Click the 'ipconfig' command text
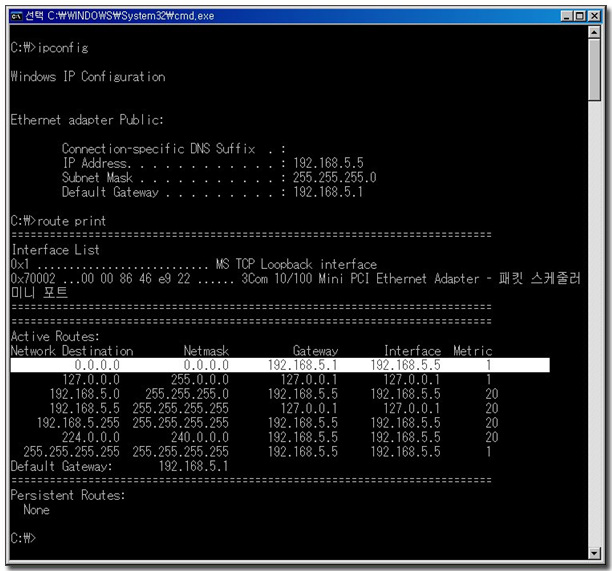 click(x=63, y=48)
